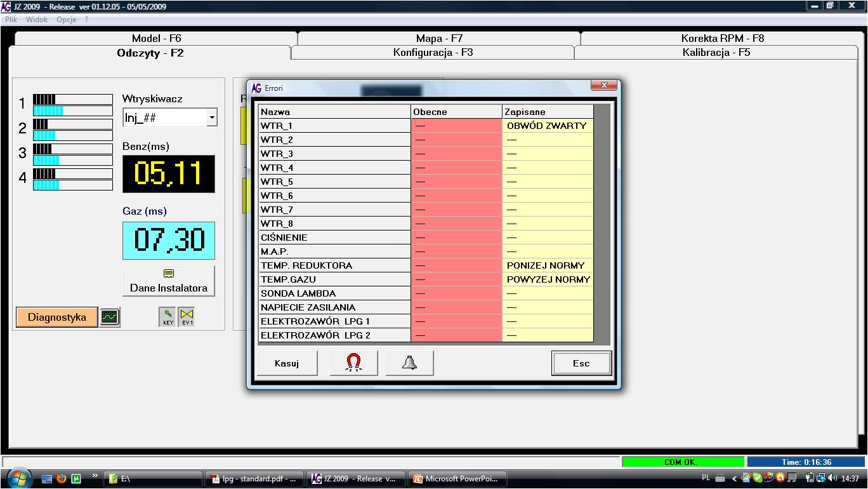Select the TEMP. REDUKTORA row name
This screenshot has height=489, width=868.
[x=335, y=265]
